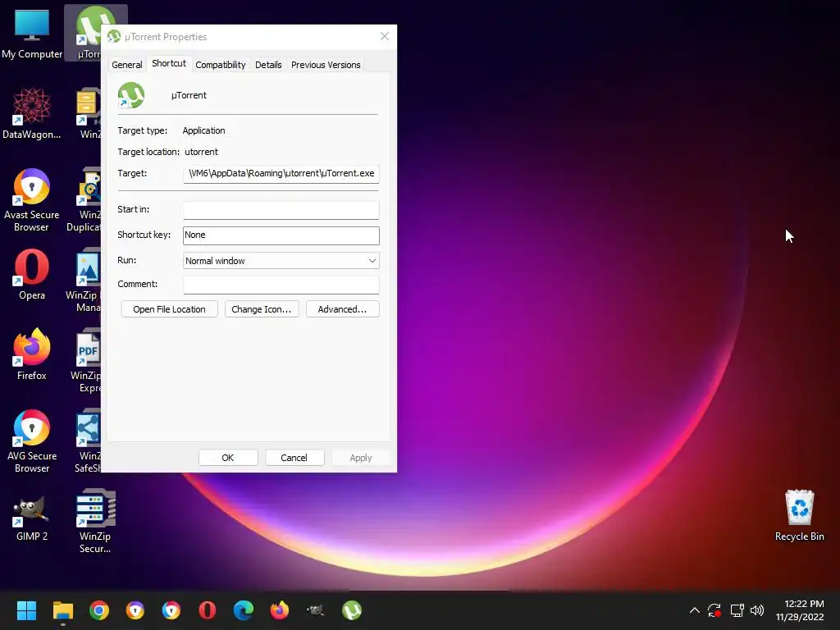This screenshot has height=630, width=840.
Task: Launch Google Chrome from the taskbar
Action: 99,610
